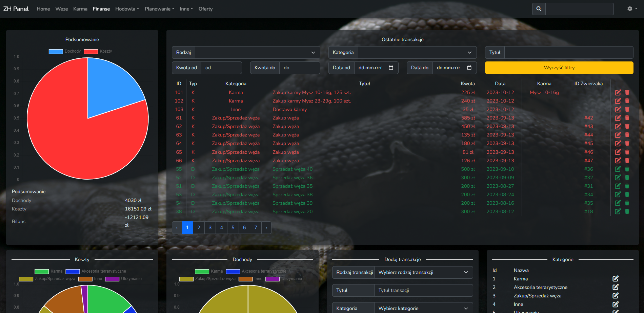Open Wybierz kategorie dropdown

423,308
